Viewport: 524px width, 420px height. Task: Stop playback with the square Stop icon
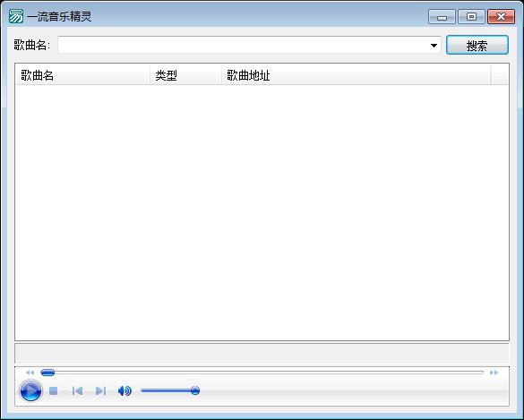(x=53, y=390)
